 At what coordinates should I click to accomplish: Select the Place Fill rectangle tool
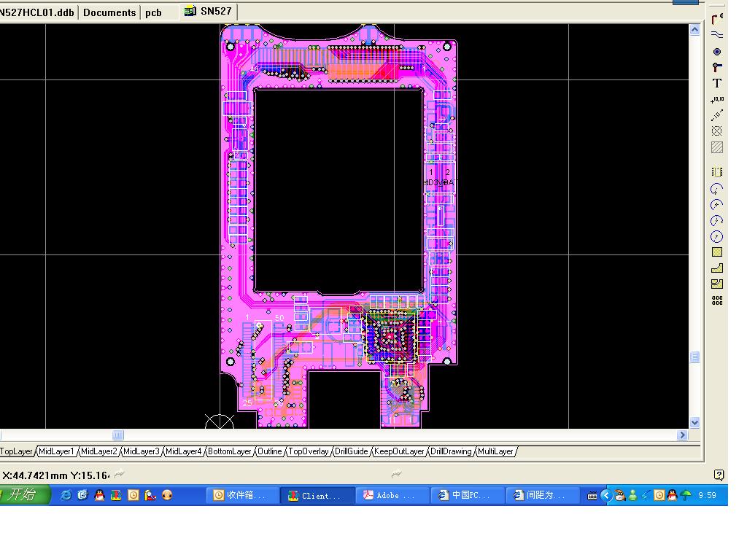[717, 252]
